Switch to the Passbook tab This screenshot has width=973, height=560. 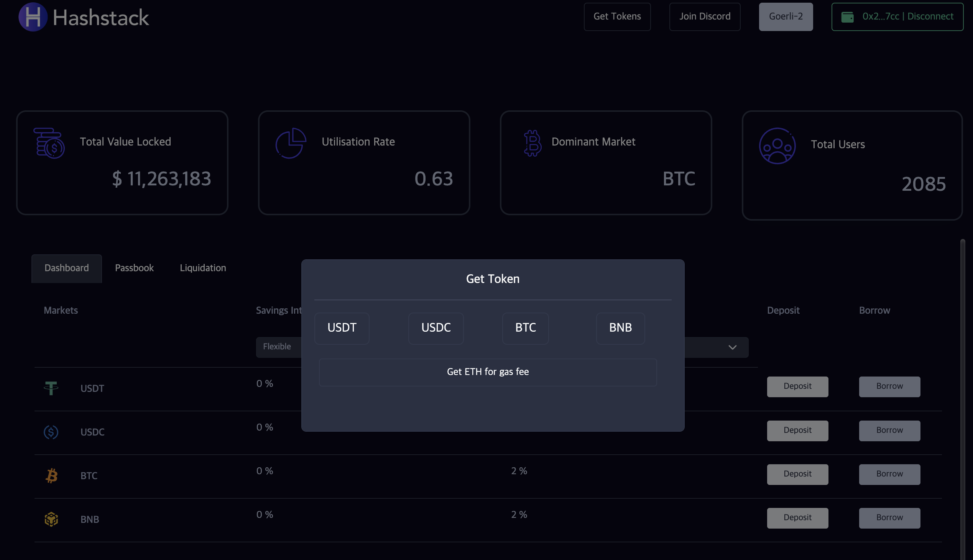134,268
